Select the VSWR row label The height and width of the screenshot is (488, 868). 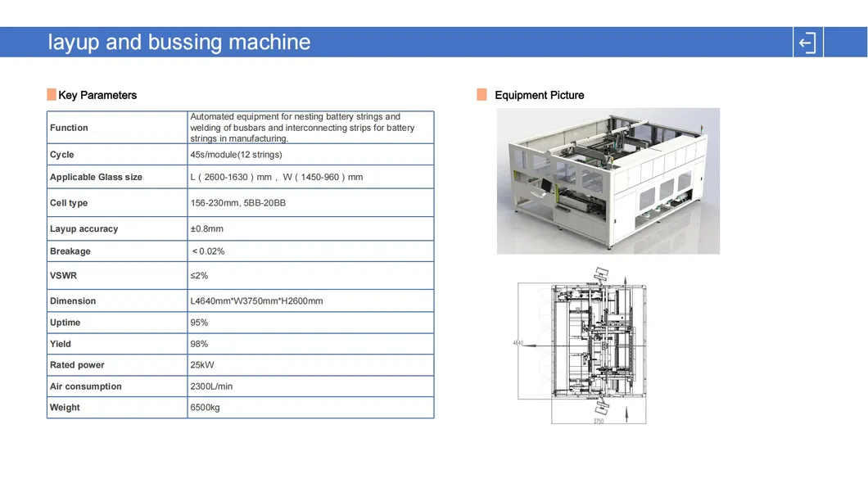coord(63,276)
